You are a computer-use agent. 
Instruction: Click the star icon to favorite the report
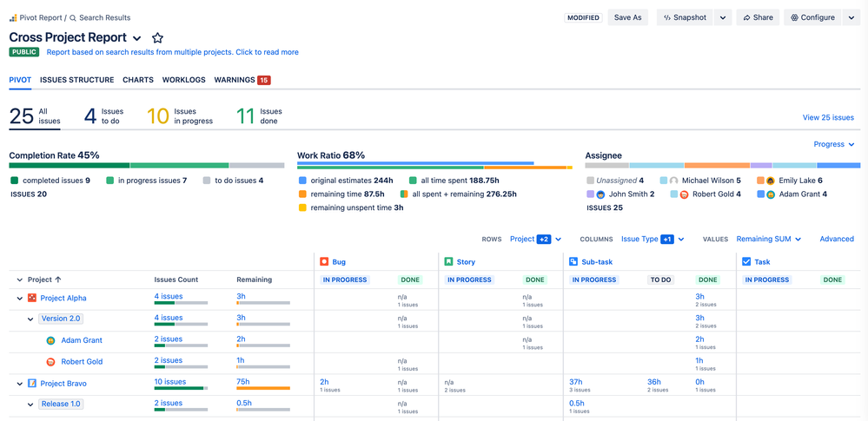[158, 37]
